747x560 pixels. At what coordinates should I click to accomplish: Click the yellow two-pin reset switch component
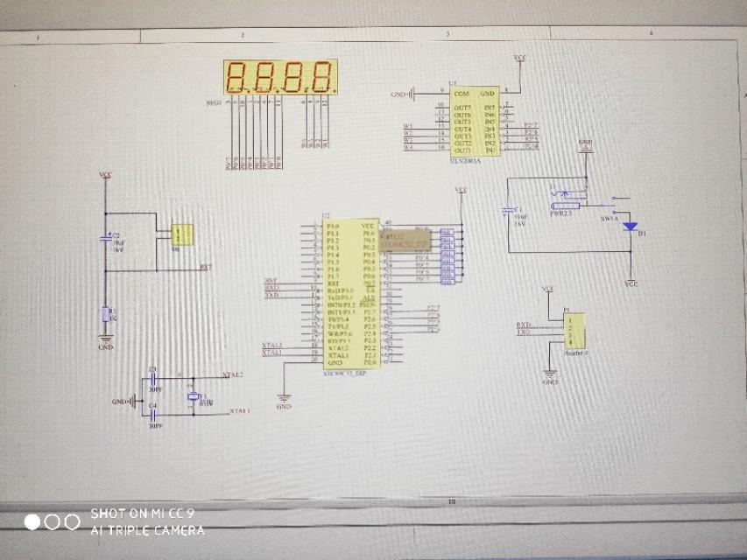(x=182, y=234)
